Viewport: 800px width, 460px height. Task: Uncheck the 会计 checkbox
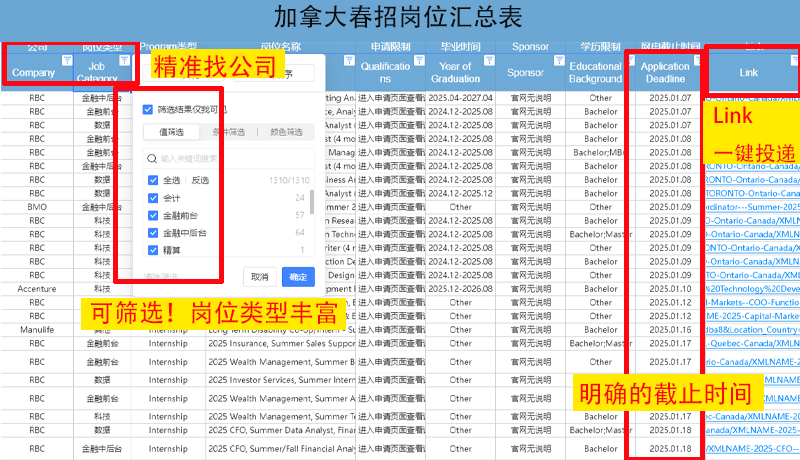pyautogui.click(x=153, y=198)
